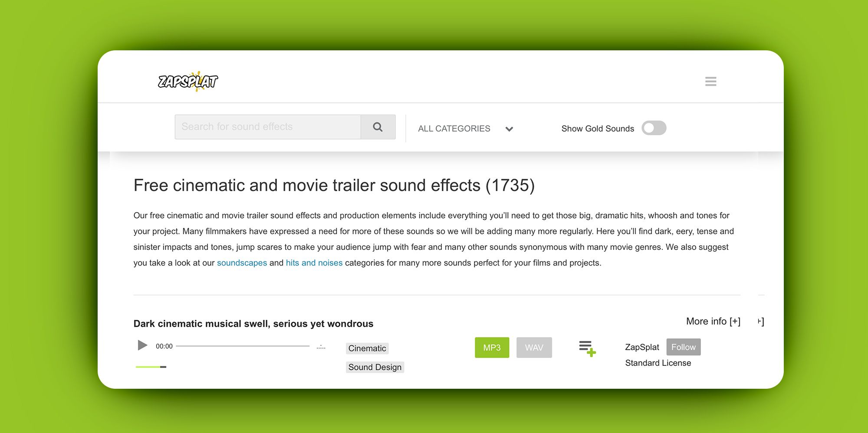This screenshot has width=868, height=433.
Task: Download the MP3 version
Action: tap(492, 348)
